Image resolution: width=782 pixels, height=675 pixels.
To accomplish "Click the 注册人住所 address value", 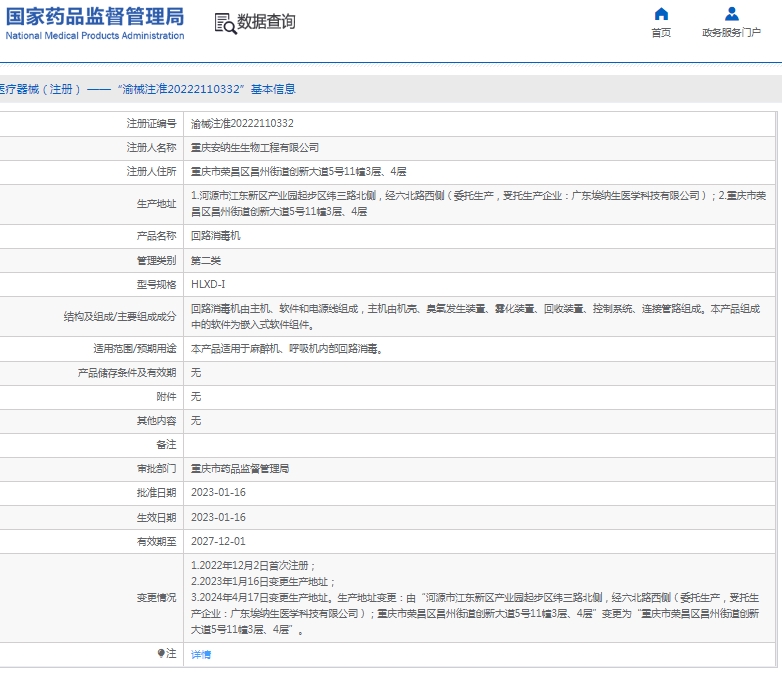I will [298, 172].
